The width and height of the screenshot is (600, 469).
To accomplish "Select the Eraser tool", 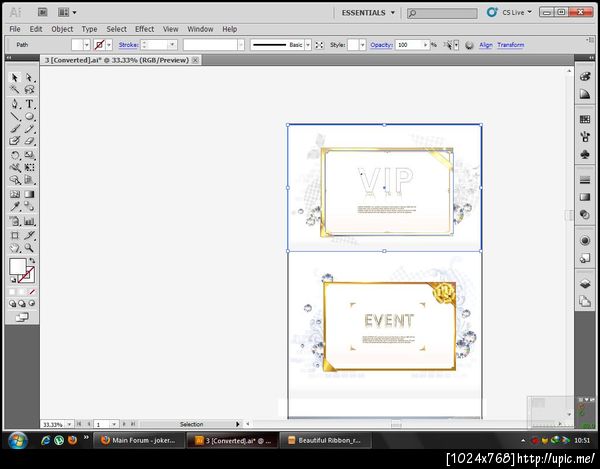I will pos(29,141).
